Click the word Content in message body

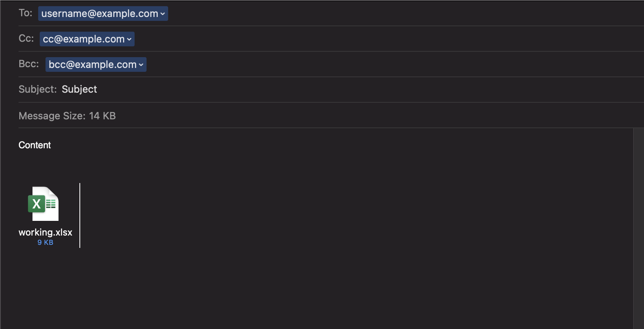[35, 145]
